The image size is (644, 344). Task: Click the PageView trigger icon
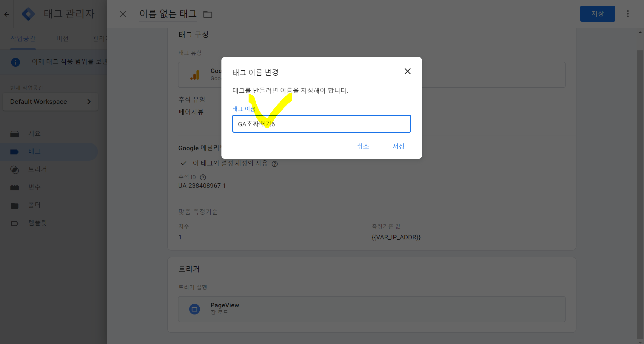coord(195,309)
